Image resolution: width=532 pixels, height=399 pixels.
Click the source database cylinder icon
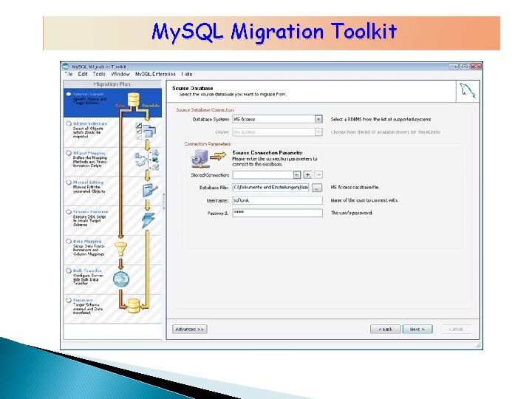point(133,100)
